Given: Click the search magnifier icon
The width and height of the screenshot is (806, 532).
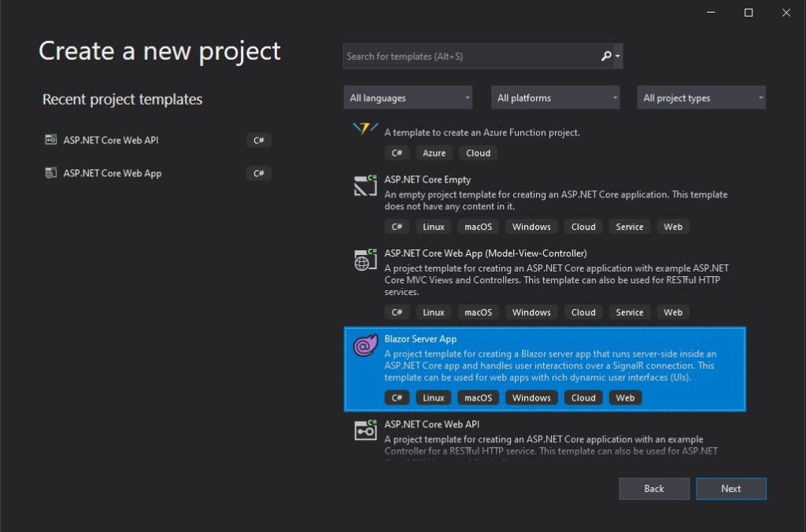Looking at the screenshot, I should pos(606,57).
